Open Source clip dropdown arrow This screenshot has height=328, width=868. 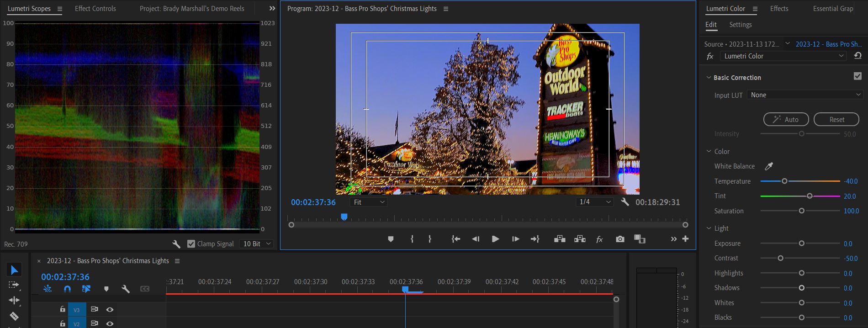(787, 43)
